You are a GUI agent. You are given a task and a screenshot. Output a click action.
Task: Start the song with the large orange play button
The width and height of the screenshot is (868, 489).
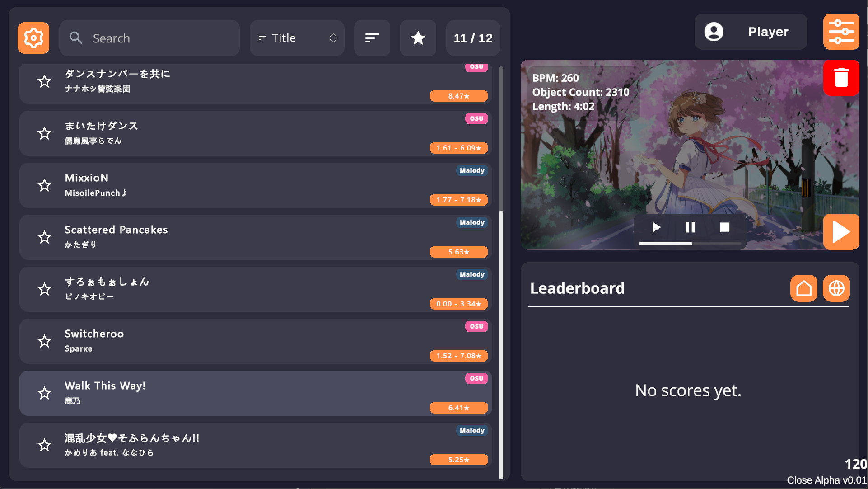(x=841, y=232)
